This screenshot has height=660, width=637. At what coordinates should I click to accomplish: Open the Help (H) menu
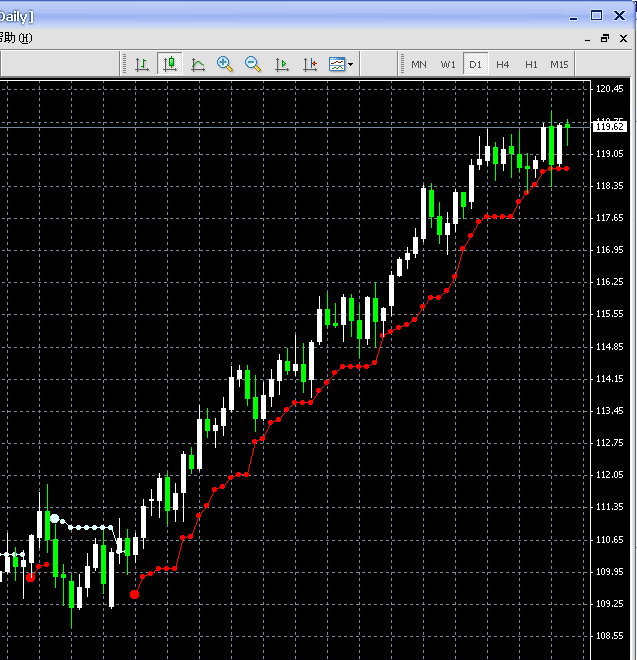pos(16,38)
